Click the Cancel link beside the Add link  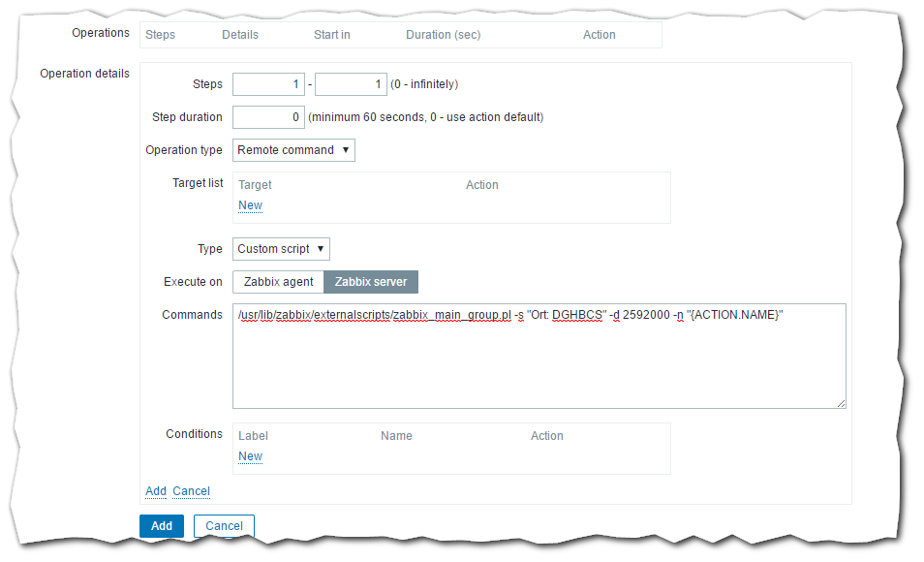pos(191,491)
